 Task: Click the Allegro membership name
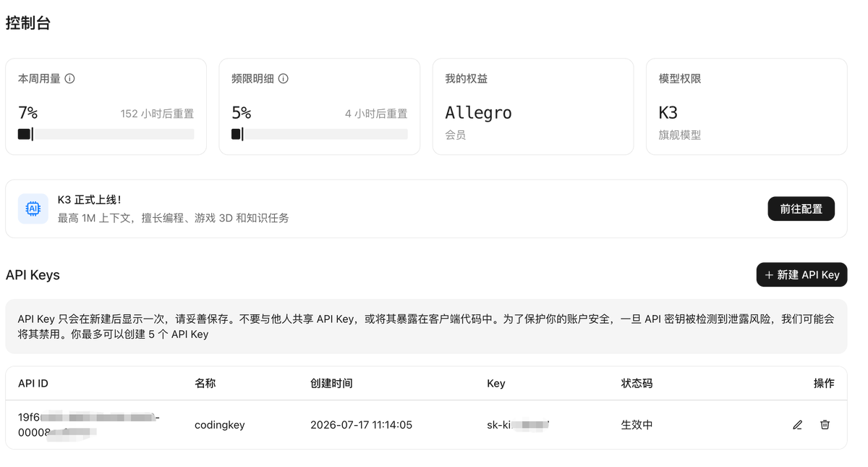[478, 113]
